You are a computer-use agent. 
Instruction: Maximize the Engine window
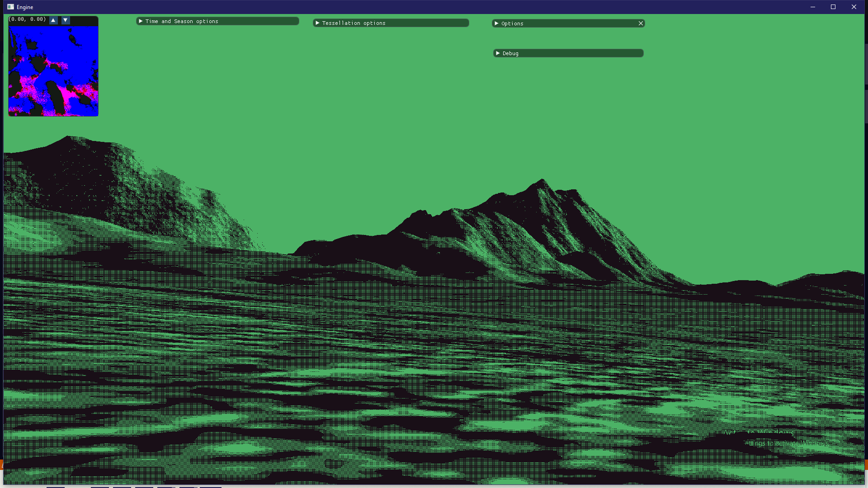tap(833, 7)
